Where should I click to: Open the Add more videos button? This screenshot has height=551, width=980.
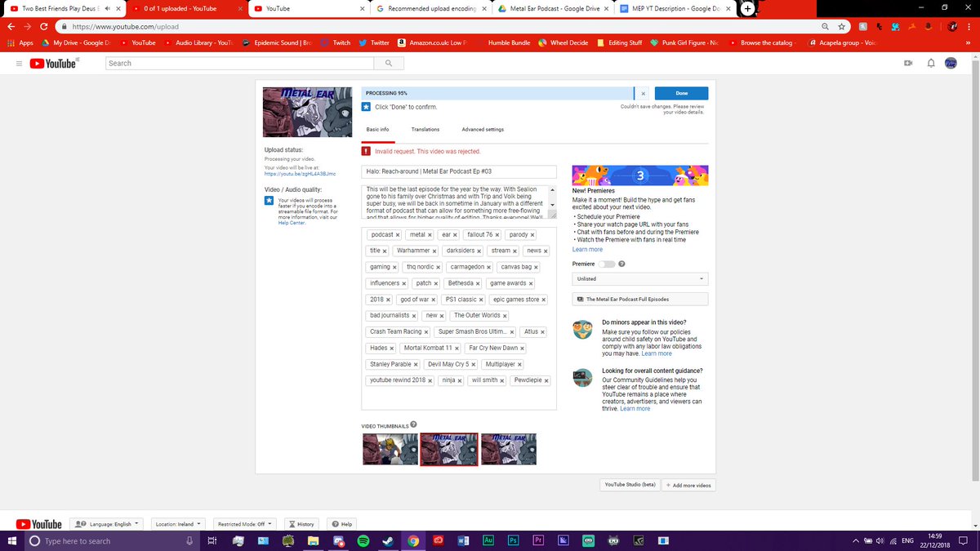690,485
